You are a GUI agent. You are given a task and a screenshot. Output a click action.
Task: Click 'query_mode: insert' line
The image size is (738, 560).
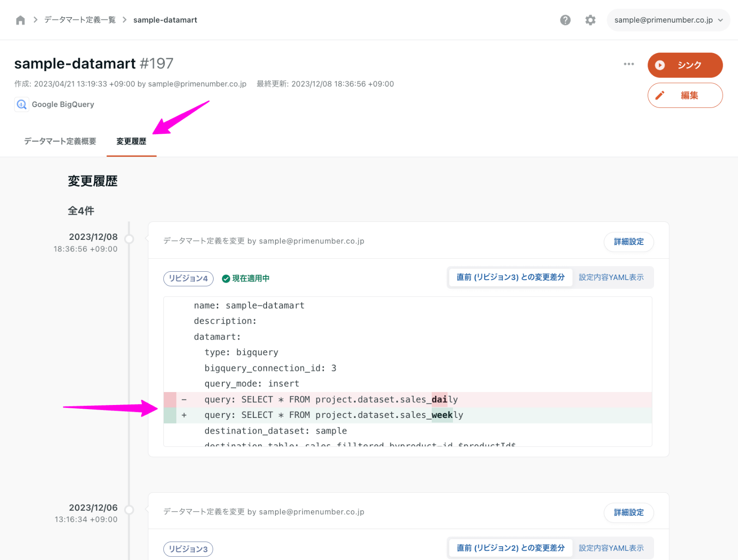click(252, 384)
